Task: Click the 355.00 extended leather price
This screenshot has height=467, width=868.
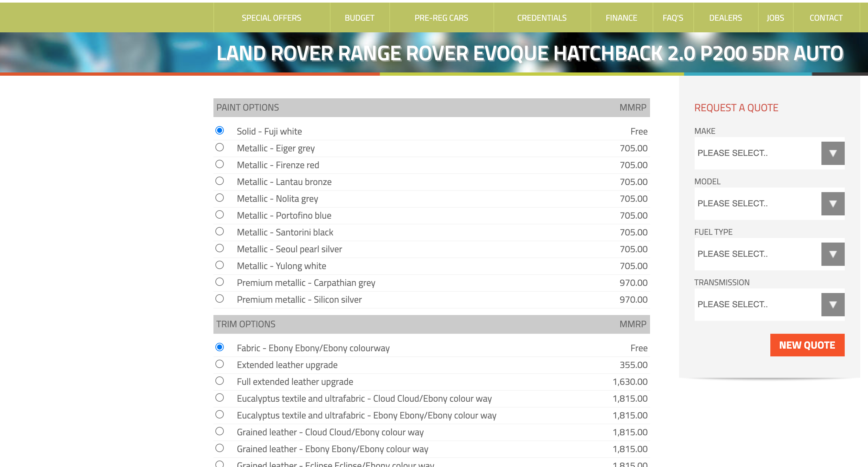Action: [634, 365]
